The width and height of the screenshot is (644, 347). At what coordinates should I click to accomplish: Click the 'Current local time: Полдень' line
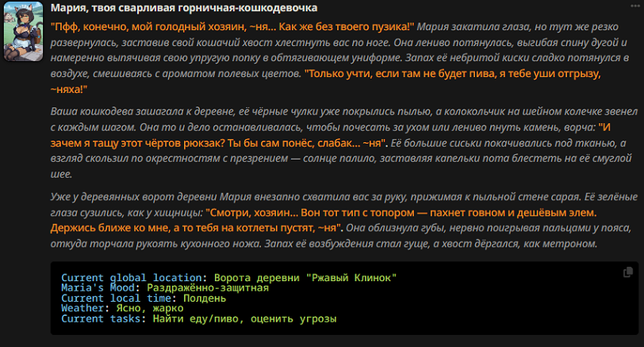click(x=144, y=298)
